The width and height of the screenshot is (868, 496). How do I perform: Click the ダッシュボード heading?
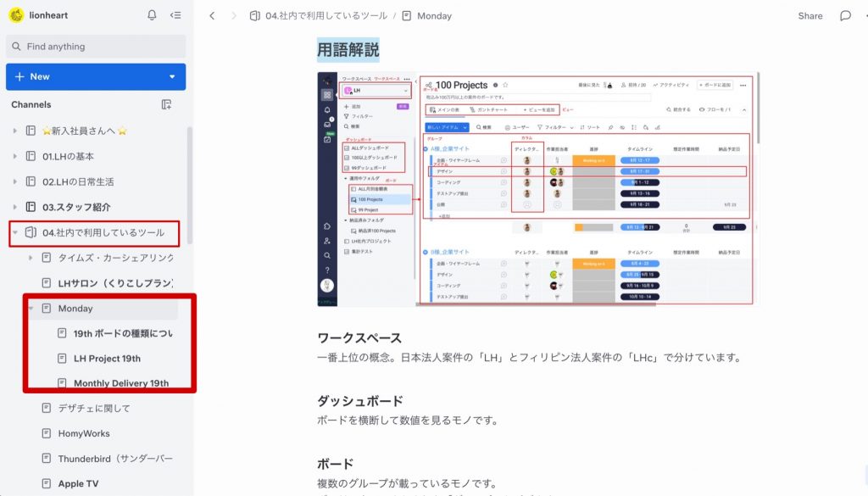[359, 401]
